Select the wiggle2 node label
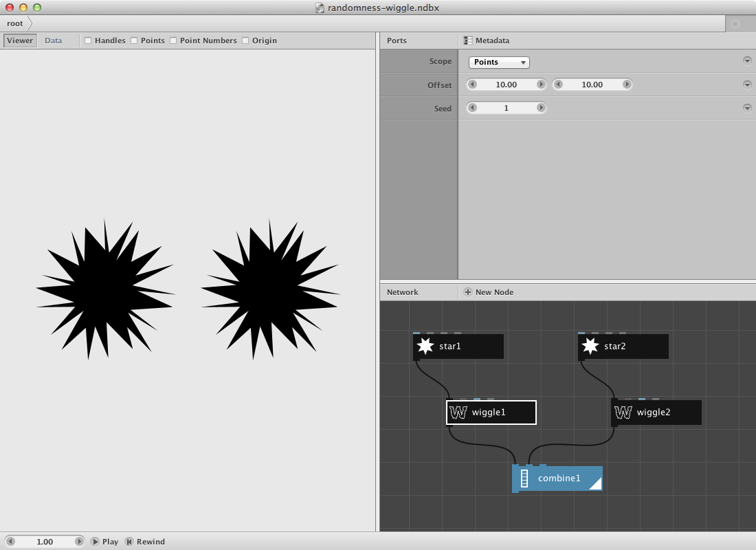Screen dimensions: 756x550 (x=654, y=412)
